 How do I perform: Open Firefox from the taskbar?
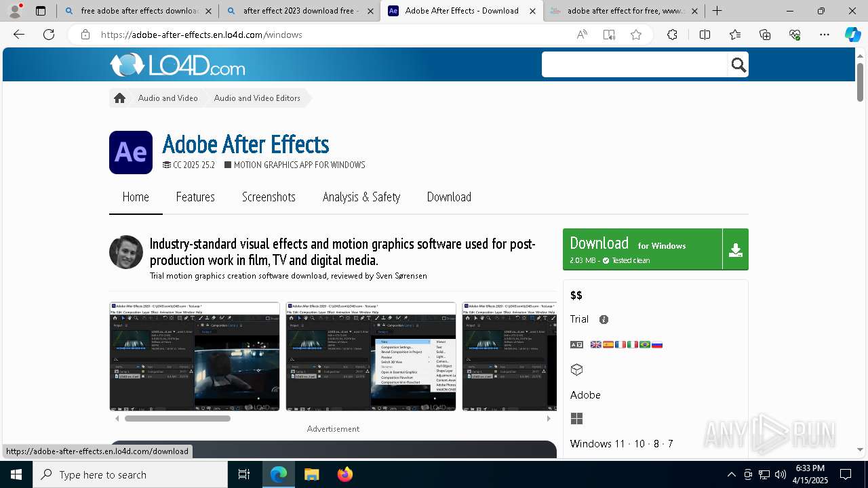coord(345,474)
